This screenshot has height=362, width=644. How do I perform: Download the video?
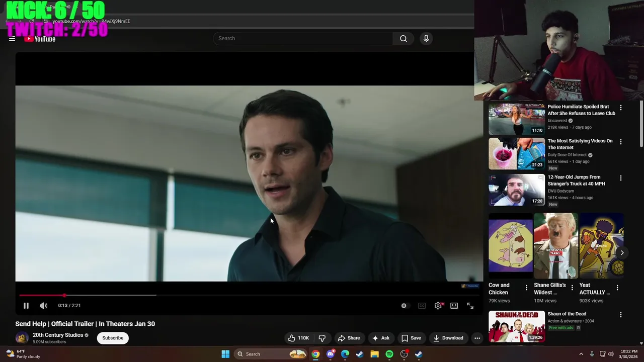[x=448, y=338]
